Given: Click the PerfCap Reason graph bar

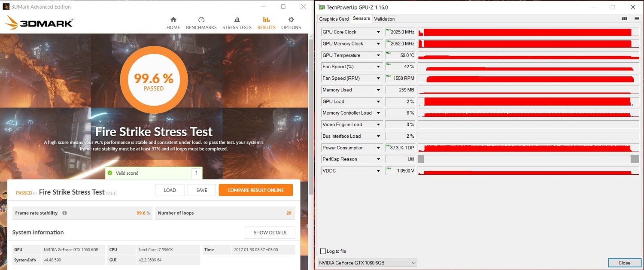Looking at the screenshot, I should tap(529, 159).
